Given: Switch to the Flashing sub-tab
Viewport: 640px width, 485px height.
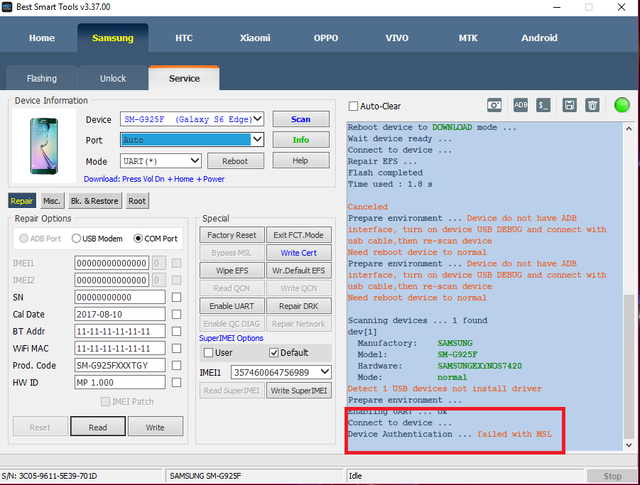Looking at the screenshot, I should coord(42,78).
